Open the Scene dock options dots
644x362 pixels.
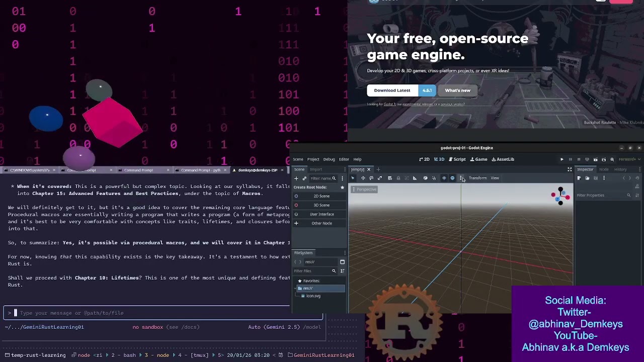click(345, 169)
